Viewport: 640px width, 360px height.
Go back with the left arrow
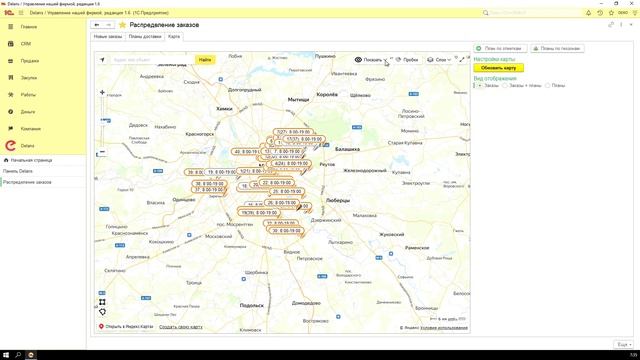click(97, 25)
